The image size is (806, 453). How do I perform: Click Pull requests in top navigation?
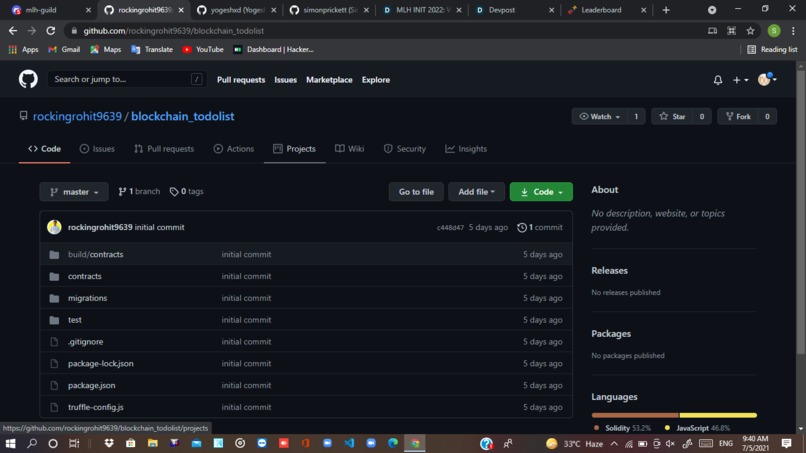click(x=241, y=80)
